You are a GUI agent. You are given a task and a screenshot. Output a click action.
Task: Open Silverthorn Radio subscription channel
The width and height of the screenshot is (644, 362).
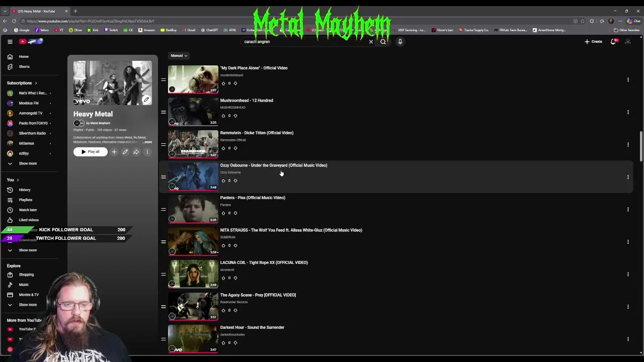[32, 133]
